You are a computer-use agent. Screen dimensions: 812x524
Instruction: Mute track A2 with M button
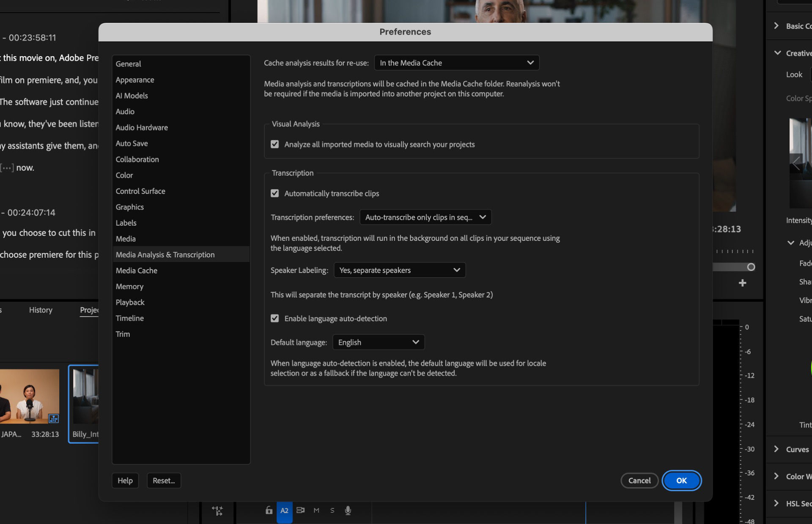click(316, 510)
